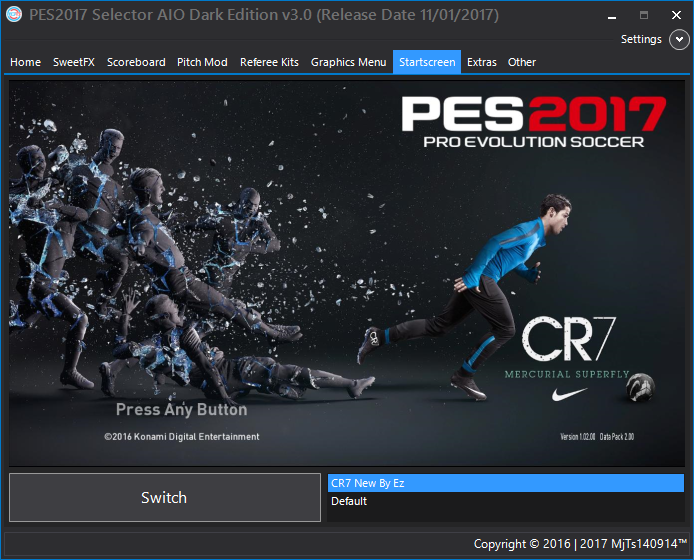Open the Extras tab

(x=482, y=62)
